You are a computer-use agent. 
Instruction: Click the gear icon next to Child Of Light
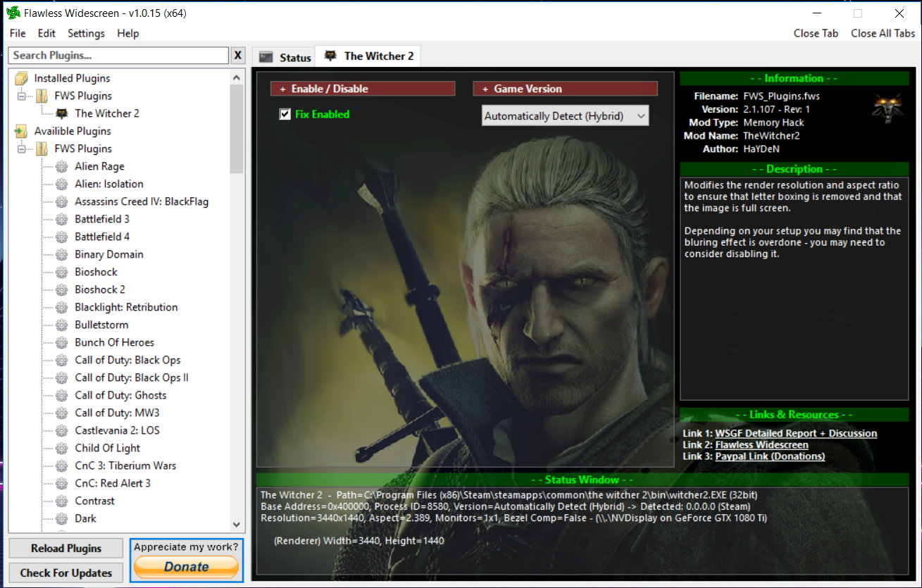[x=62, y=448]
